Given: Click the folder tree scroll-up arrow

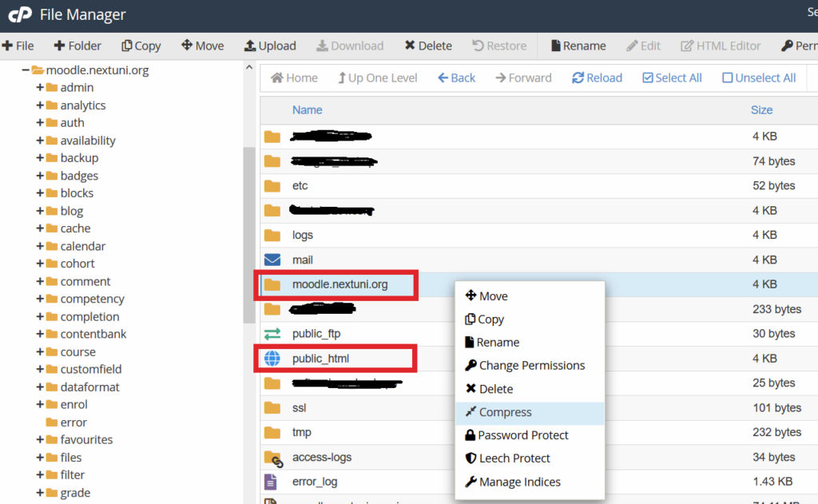Looking at the screenshot, I should (249, 67).
